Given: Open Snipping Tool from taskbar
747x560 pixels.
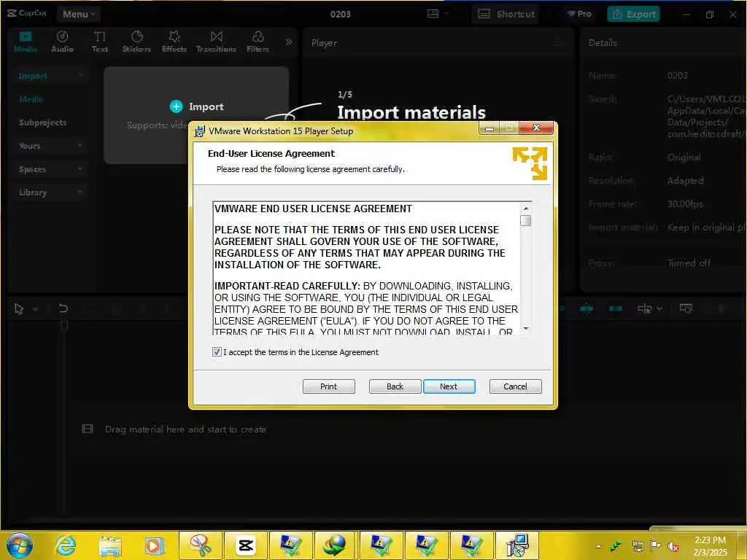Looking at the screenshot, I should (x=201, y=545).
